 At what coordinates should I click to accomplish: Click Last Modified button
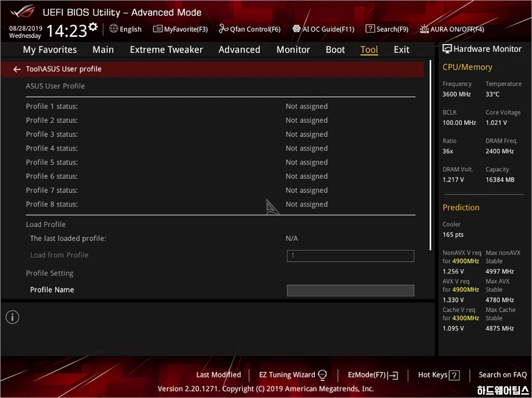click(219, 375)
